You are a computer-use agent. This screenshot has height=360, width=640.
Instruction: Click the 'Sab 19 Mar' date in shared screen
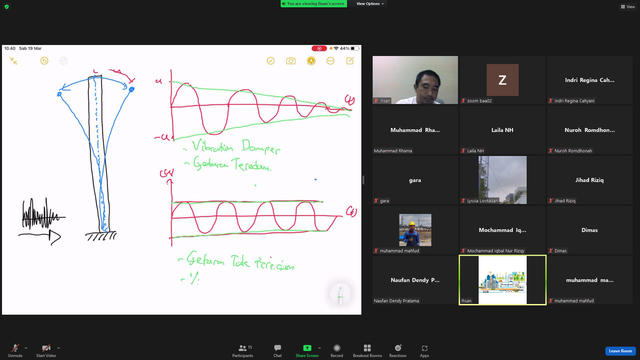coord(30,48)
